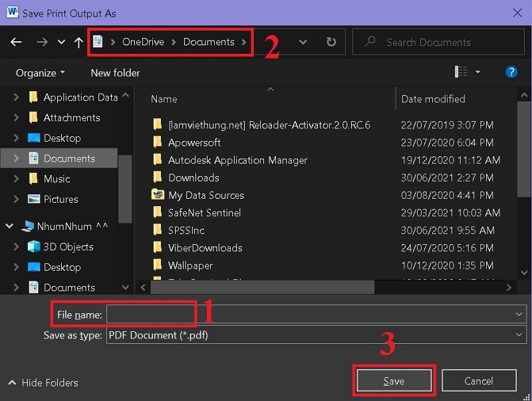Click the change view layout icon

(461, 72)
